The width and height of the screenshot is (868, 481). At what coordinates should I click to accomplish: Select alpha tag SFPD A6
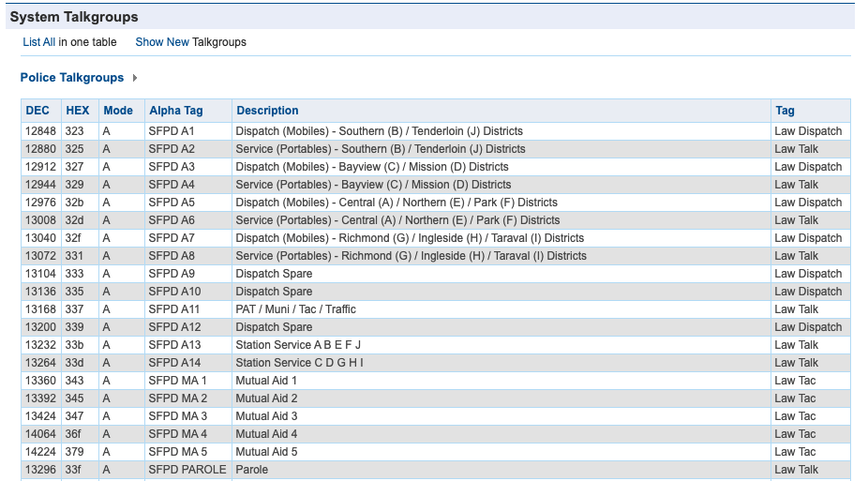pyautogui.click(x=172, y=219)
